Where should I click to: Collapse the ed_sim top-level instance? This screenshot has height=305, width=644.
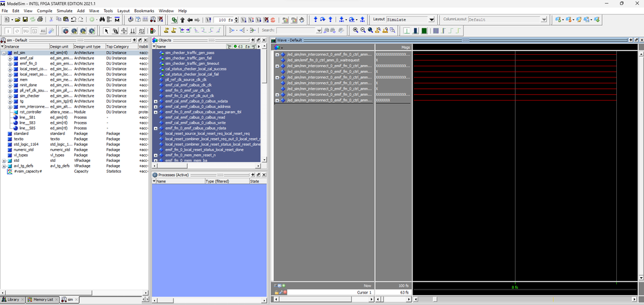tap(4, 52)
